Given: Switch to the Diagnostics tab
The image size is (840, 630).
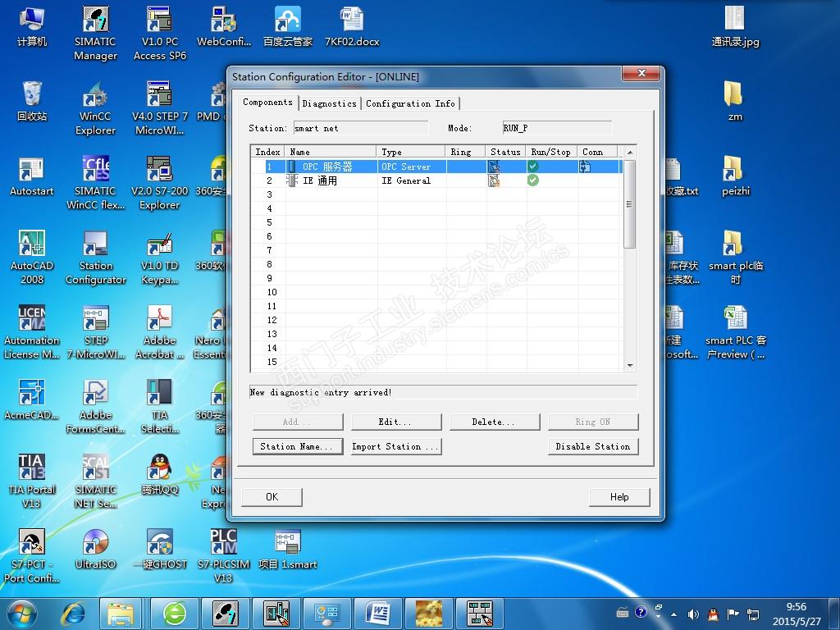Looking at the screenshot, I should tap(329, 103).
